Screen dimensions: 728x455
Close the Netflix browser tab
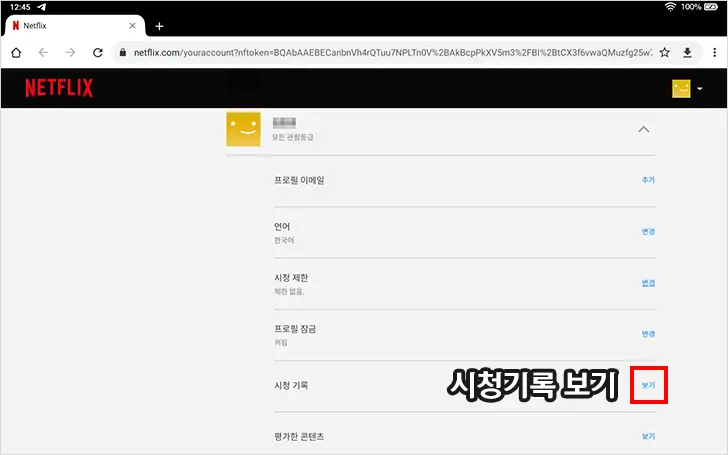132,26
